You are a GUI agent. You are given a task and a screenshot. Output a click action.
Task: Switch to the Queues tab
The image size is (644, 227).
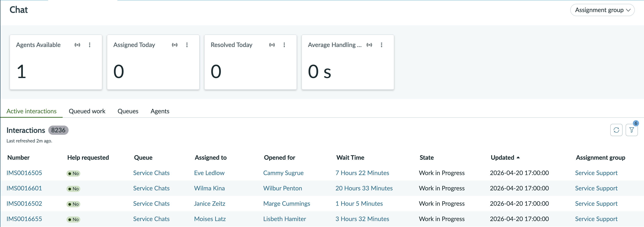coord(128,111)
